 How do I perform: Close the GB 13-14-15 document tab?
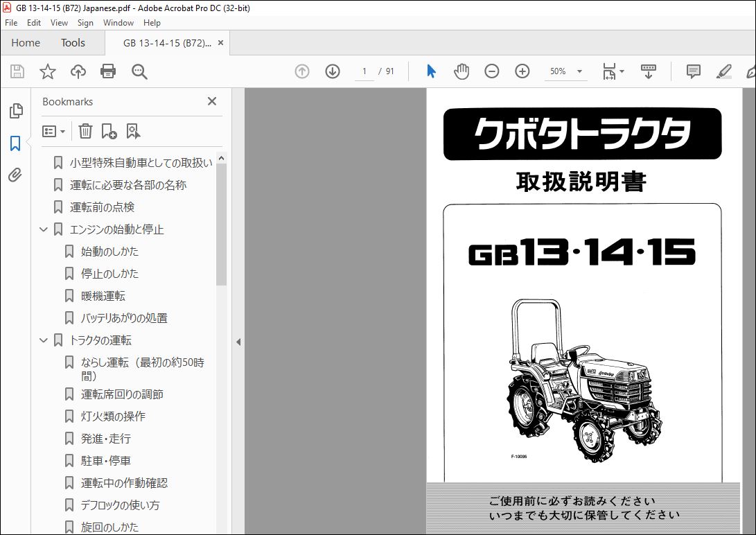(x=220, y=42)
